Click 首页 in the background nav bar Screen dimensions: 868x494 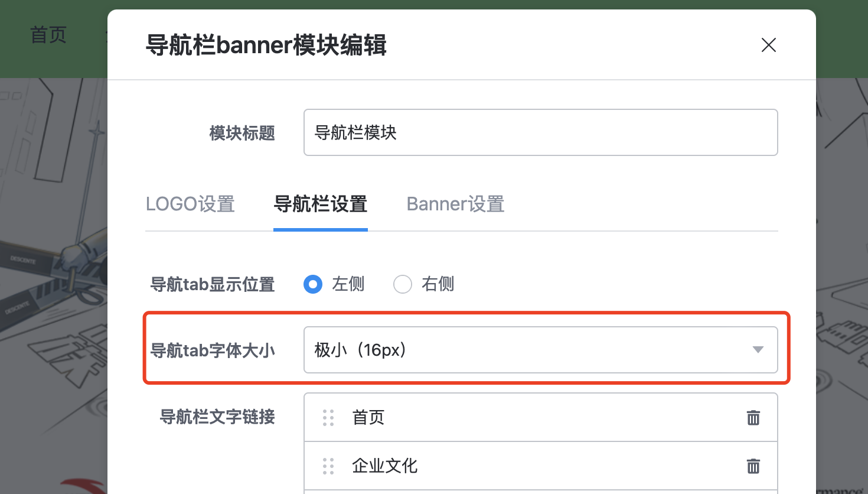[x=48, y=35]
